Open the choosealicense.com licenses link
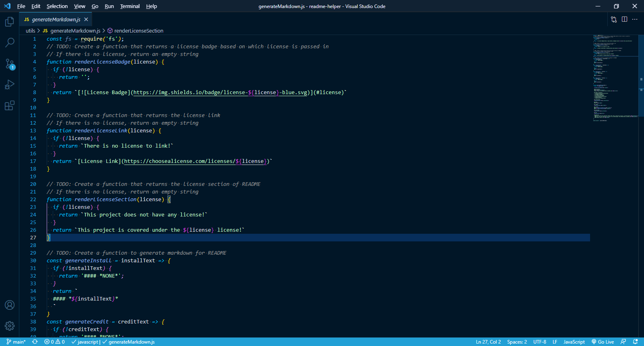The image size is (644, 346). [x=195, y=161]
